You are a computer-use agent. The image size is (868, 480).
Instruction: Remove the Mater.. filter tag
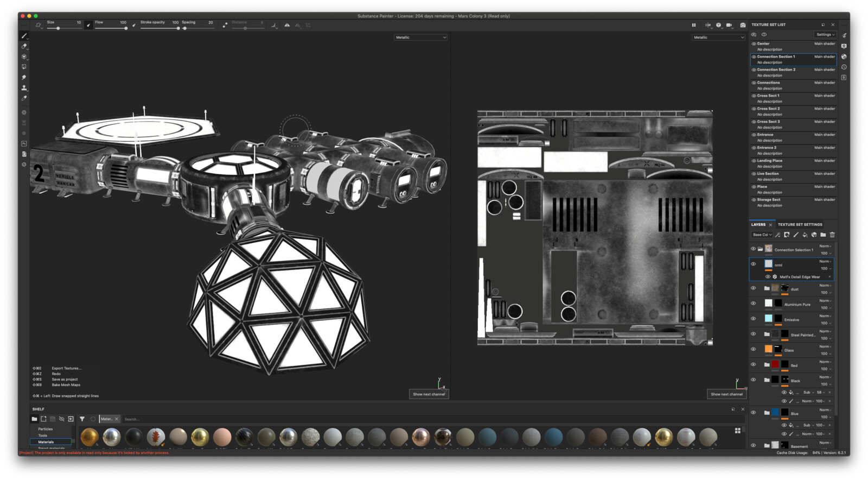(x=116, y=419)
